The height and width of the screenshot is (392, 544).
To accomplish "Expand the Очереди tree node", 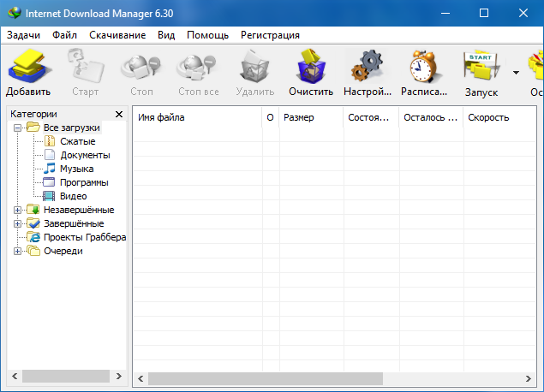I will [18, 251].
